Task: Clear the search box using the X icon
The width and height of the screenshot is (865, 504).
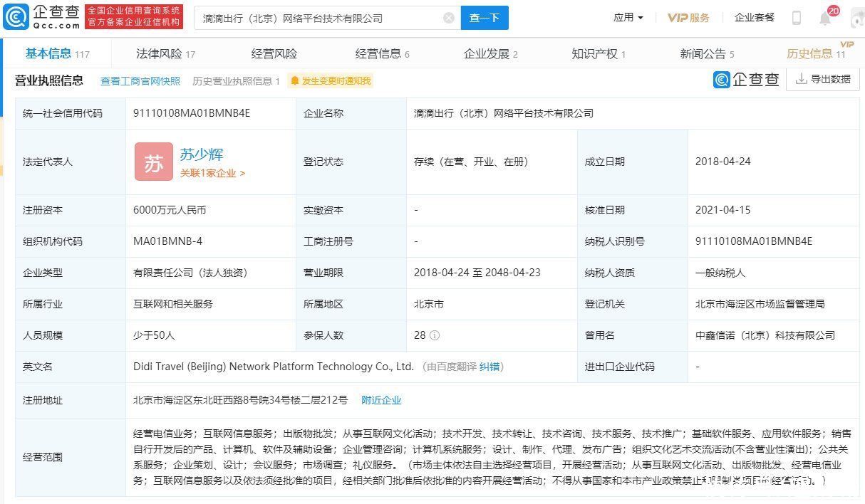Action: click(x=449, y=17)
